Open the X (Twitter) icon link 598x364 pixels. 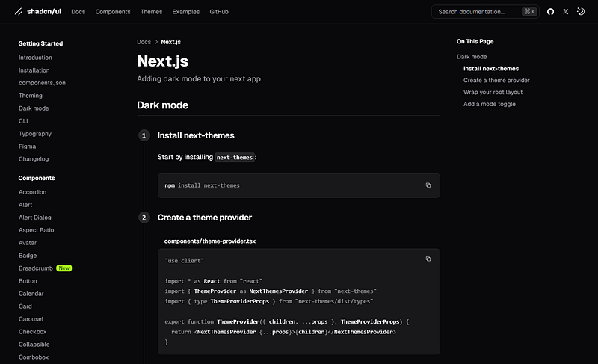pyautogui.click(x=566, y=12)
